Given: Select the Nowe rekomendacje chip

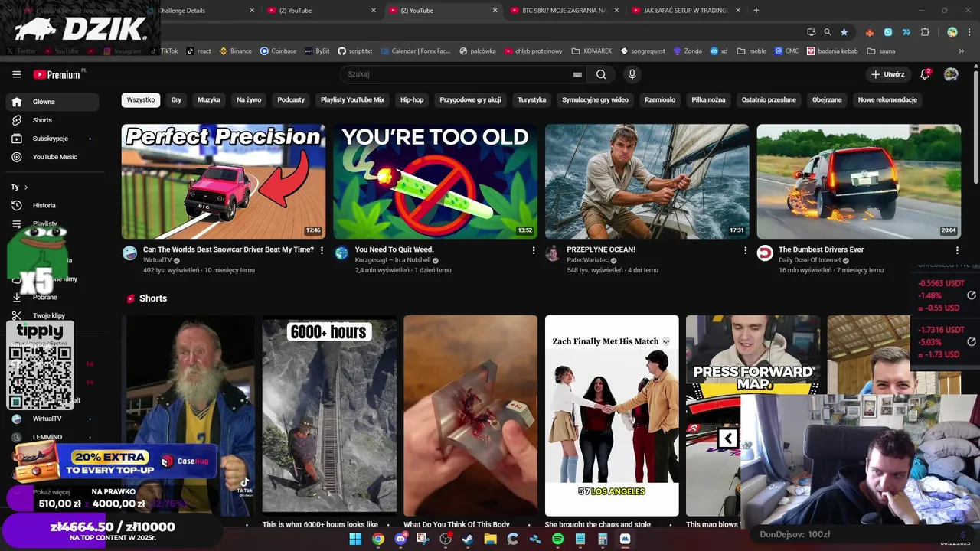Looking at the screenshot, I should point(887,99).
